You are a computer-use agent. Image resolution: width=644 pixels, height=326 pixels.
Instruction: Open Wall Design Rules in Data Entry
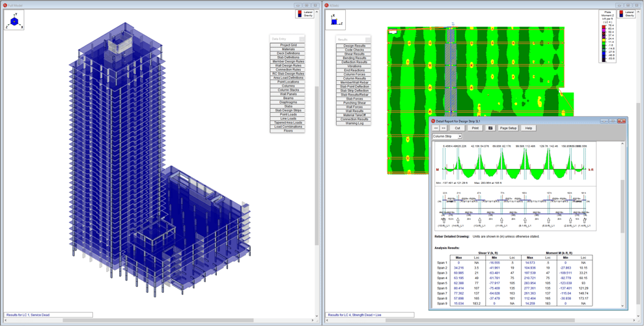288,66
